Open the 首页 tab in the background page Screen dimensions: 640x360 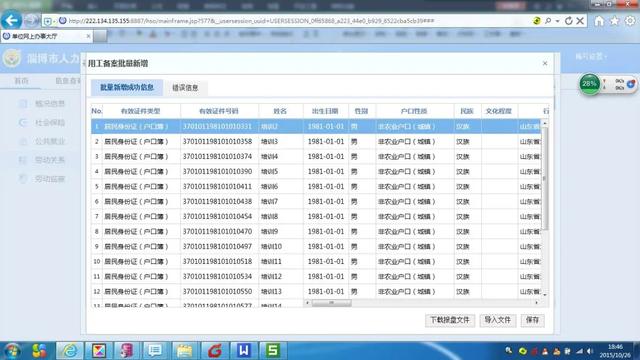[22, 81]
